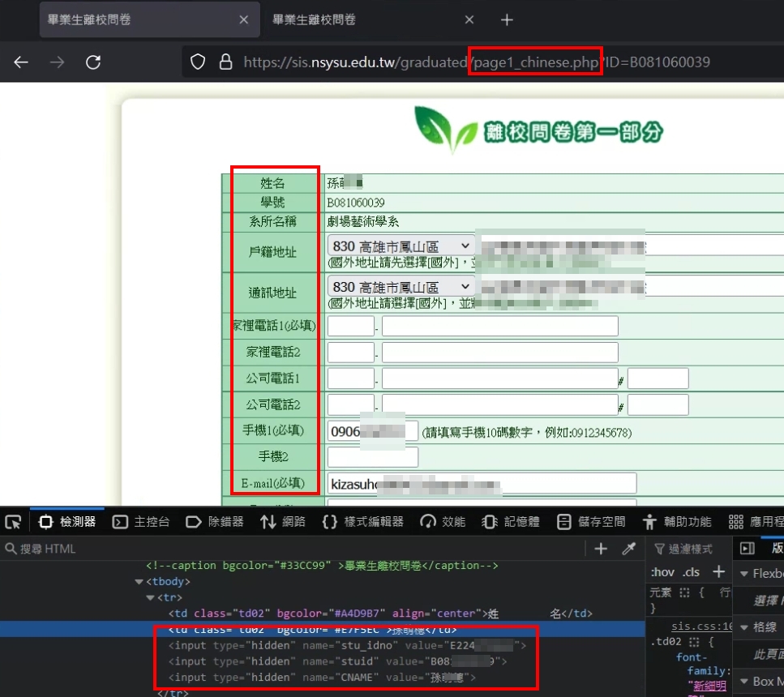Open 戶籍地址 district dropdown

click(x=401, y=246)
